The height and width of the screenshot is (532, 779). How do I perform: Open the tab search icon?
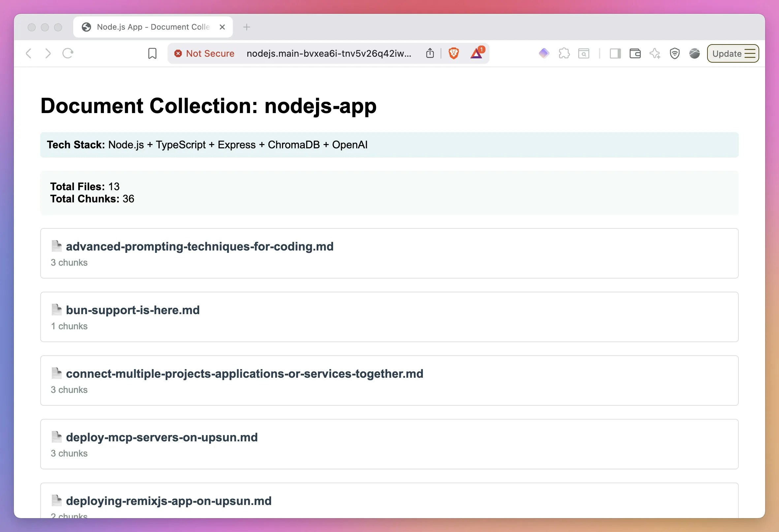584,53
